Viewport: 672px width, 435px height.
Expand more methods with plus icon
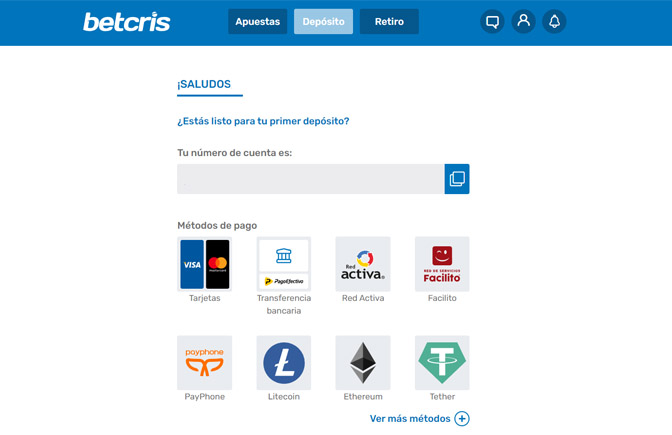[x=462, y=419]
